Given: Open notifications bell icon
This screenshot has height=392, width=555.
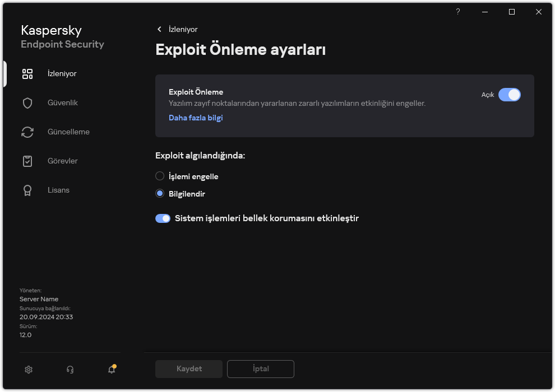Looking at the screenshot, I should (x=112, y=370).
